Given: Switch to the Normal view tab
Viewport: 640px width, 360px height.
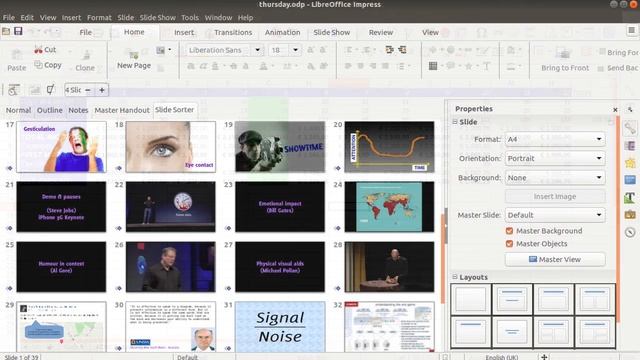Looking at the screenshot, I should point(18,110).
